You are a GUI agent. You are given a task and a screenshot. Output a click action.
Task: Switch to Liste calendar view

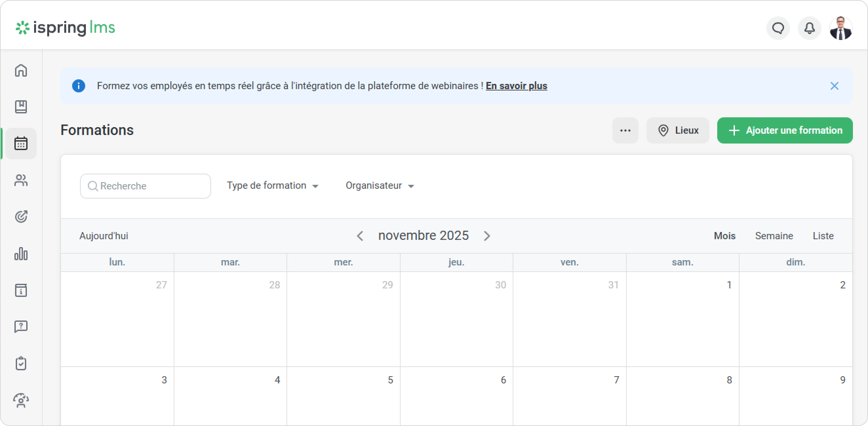coord(823,236)
